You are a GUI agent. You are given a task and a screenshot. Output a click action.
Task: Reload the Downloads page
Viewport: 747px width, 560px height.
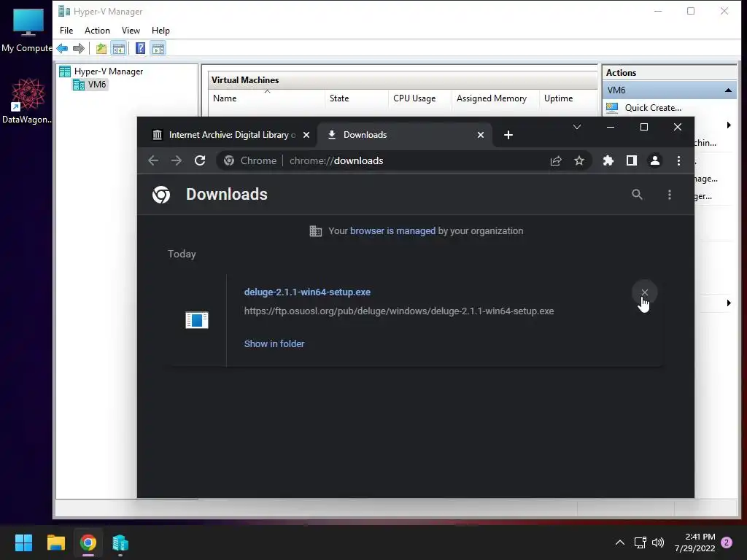coord(200,161)
